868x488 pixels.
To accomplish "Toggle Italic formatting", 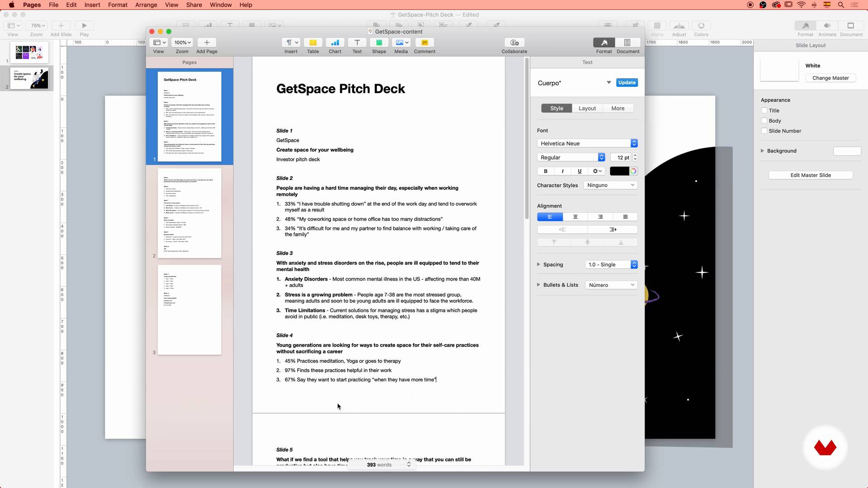I will 562,171.
